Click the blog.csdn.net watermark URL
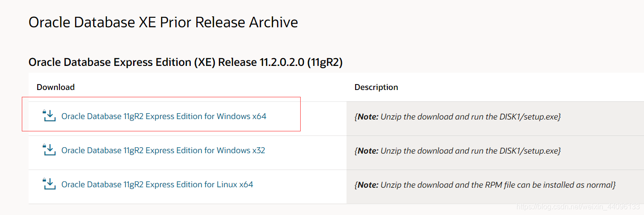The height and width of the screenshot is (215, 644). coord(578,207)
